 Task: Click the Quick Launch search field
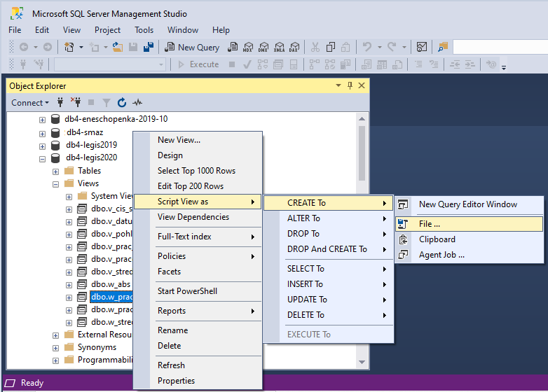coord(500,47)
